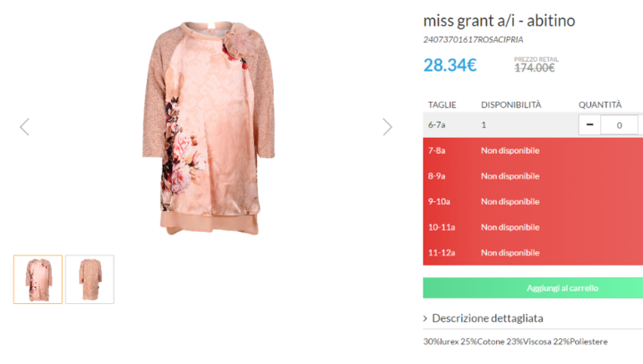Expand the Descrizione dettagliata chevron
643x364 pixels.
[x=425, y=319]
